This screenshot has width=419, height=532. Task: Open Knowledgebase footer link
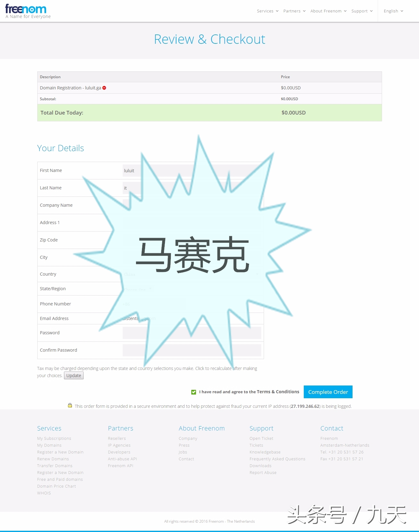(265, 452)
